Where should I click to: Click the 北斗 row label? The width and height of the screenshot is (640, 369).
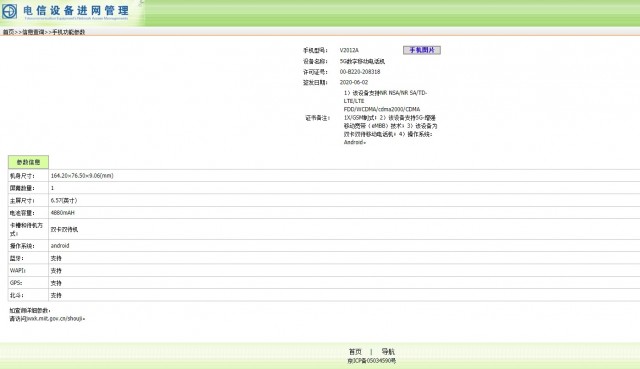[16, 295]
